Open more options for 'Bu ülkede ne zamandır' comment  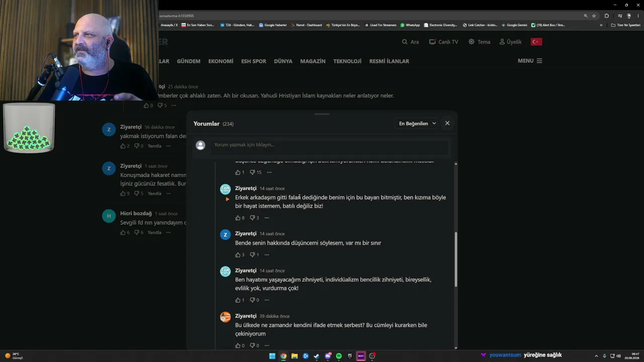[267, 345]
